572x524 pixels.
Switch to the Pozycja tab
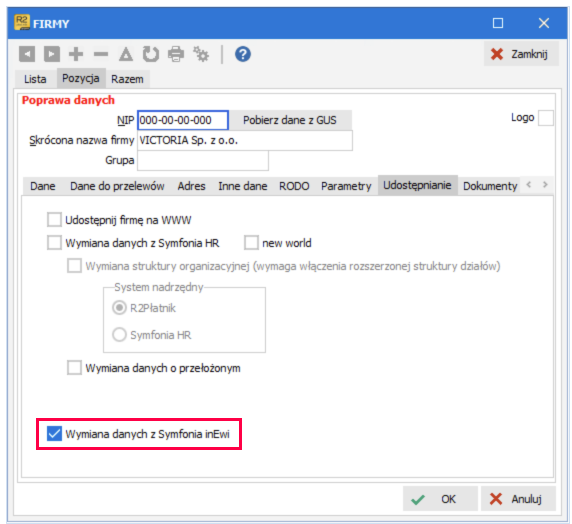coord(81,78)
